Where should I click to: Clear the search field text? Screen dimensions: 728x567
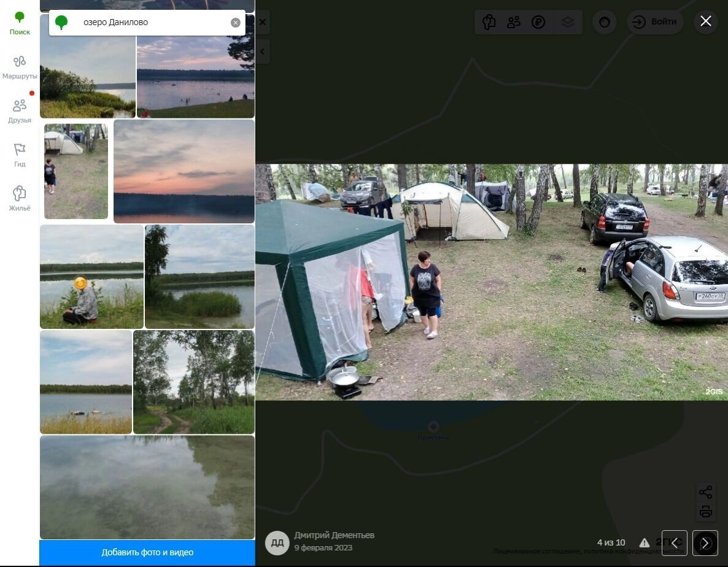[x=235, y=23]
